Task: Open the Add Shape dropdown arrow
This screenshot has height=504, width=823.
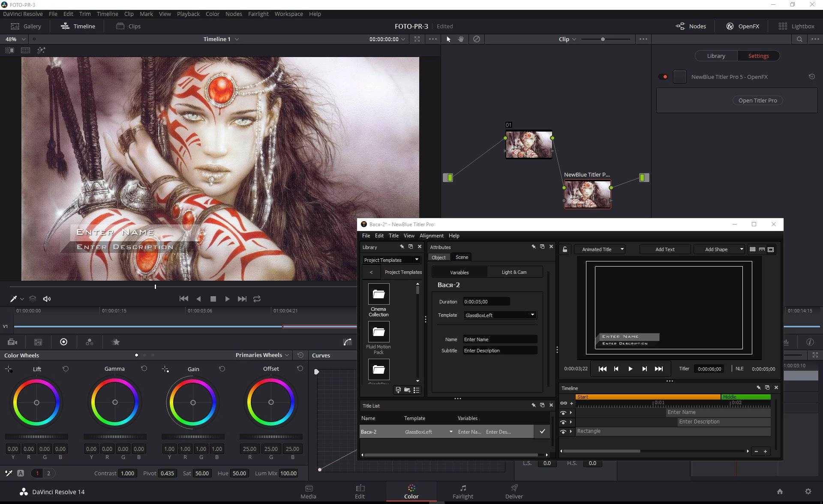Action: pyautogui.click(x=742, y=249)
